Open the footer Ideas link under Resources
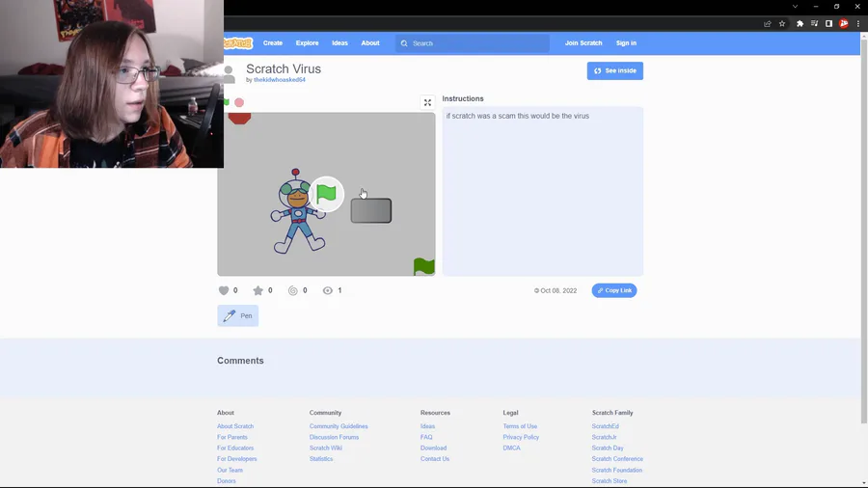Image resolution: width=868 pixels, height=488 pixels. pos(427,426)
